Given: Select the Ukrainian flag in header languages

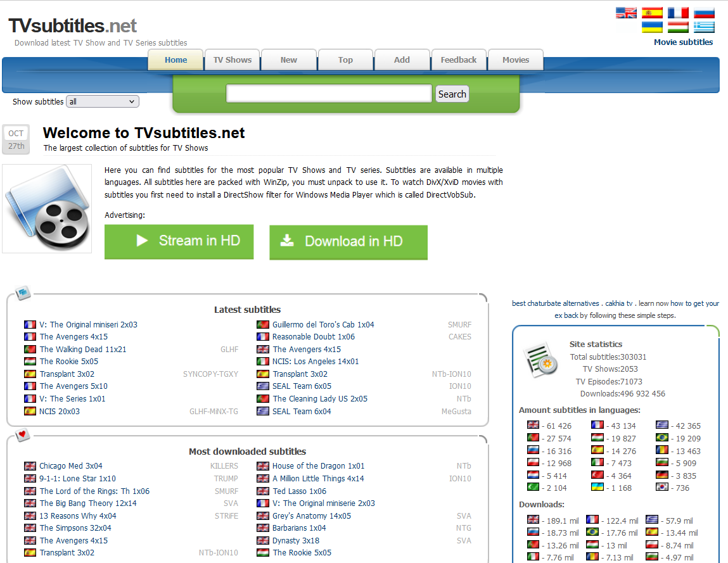Looking at the screenshot, I should point(652,27).
